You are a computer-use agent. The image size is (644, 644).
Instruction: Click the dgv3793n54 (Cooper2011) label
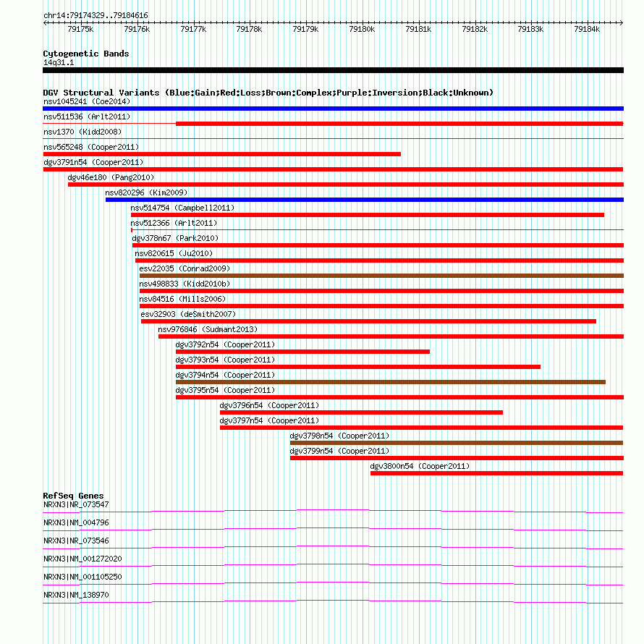coord(225,360)
